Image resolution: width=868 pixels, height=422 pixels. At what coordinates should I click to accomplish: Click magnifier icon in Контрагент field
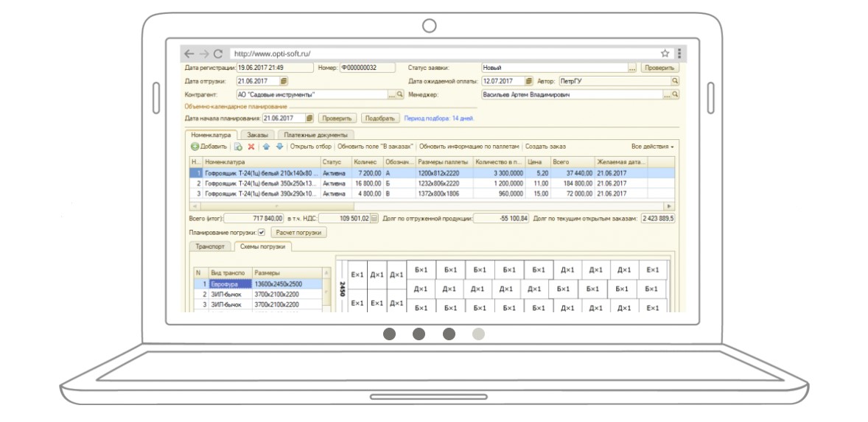point(400,95)
